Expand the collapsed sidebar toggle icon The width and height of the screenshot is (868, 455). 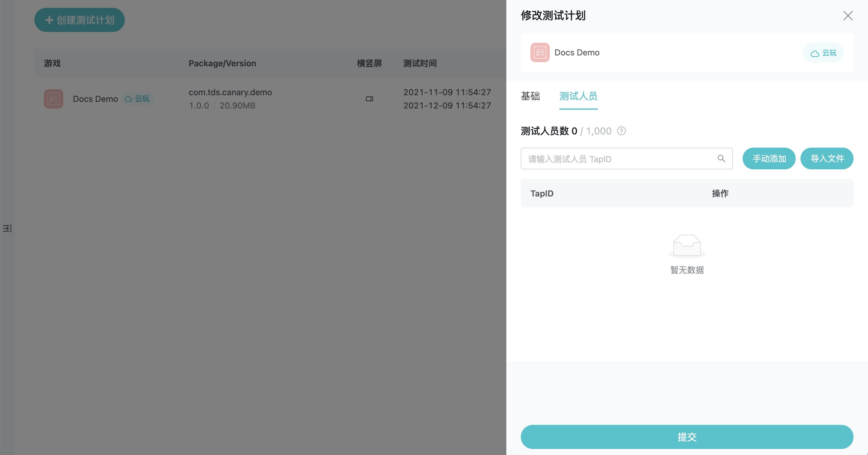(7, 228)
